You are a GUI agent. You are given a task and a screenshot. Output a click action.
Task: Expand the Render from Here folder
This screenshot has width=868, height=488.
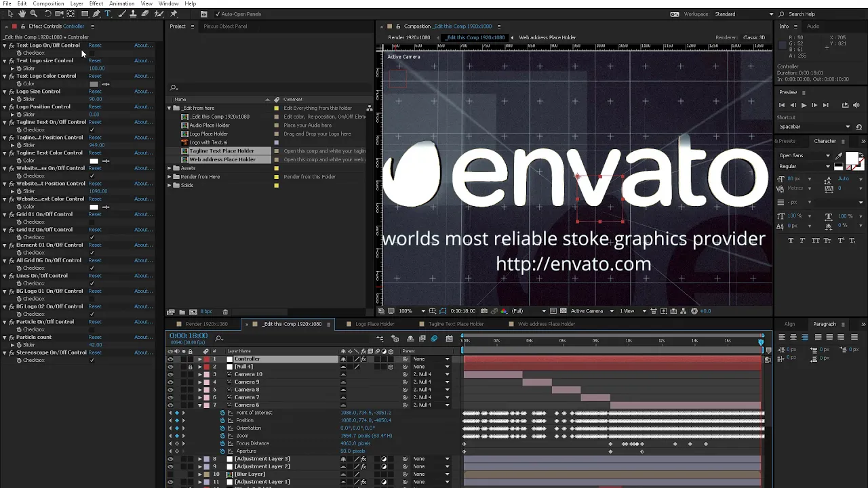click(170, 177)
